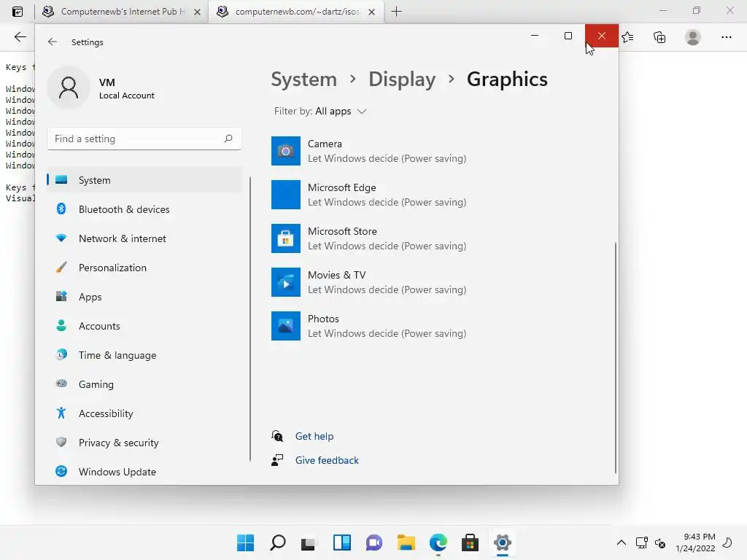The width and height of the screenshot is (747, 560).
Task: Open Accounts settings section
Action: [x=144, y=326]
